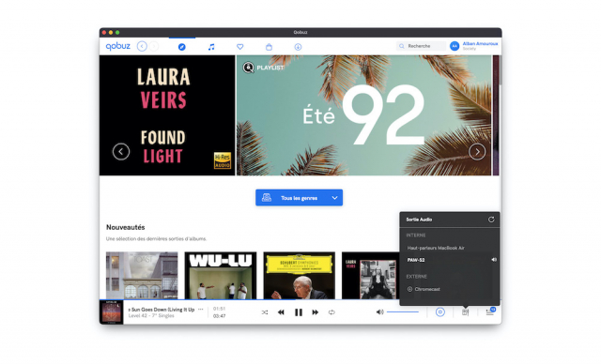601x364 pixels.
Task: Open track options three dots menu
Action: 200,310
